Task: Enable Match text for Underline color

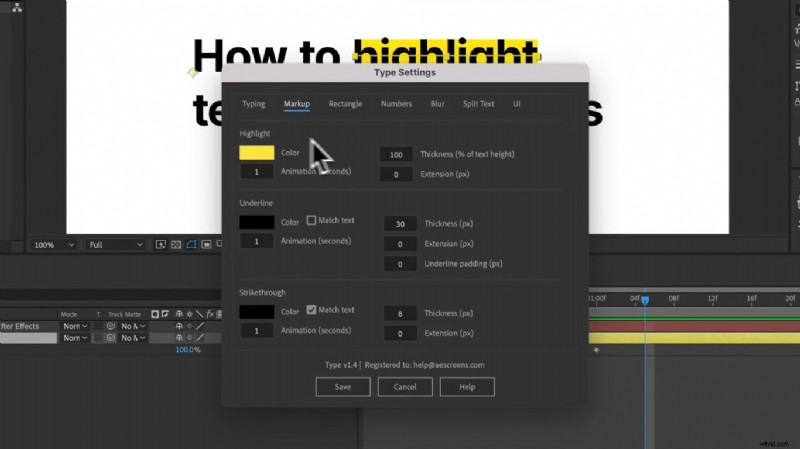Action: pyautogui.click(x=311, y=220)
